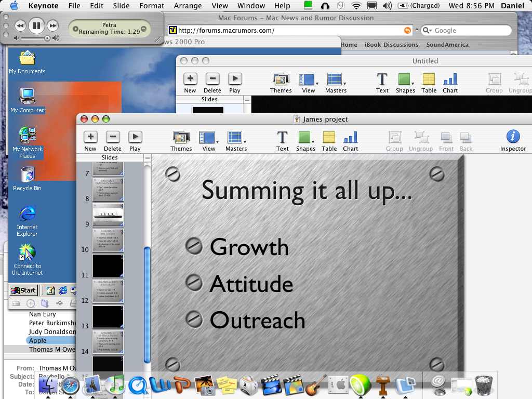532x399 pixels.
Task: Click the Slides panel scrollbar thumb
Action: tap(147, 304)
